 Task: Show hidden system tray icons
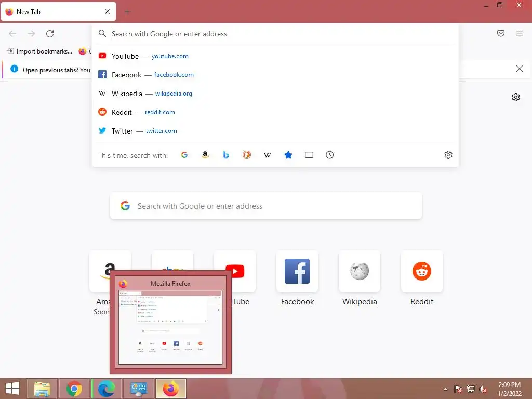pos(445,389)
